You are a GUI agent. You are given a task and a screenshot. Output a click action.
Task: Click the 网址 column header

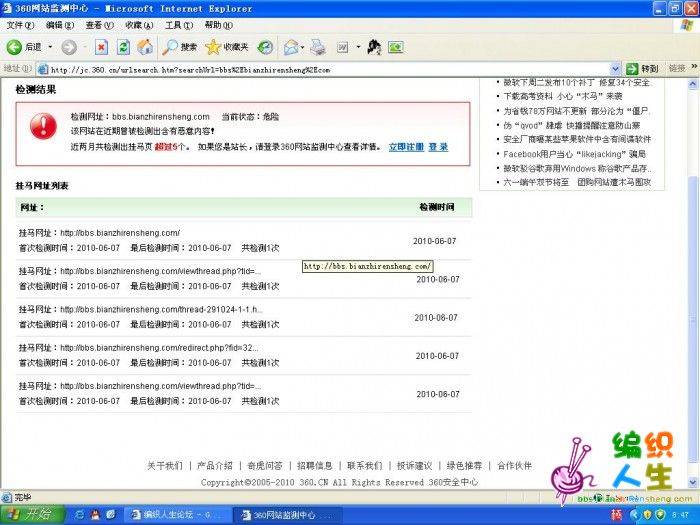coord(32,208)
